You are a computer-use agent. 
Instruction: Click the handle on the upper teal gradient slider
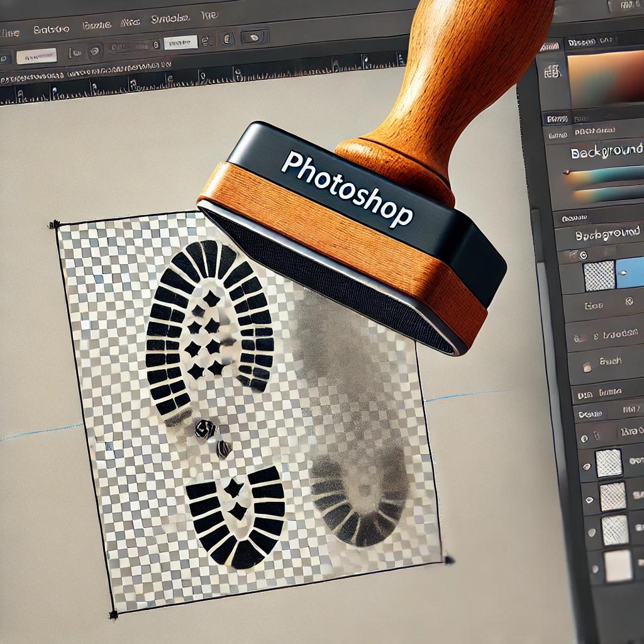point(567,172)
